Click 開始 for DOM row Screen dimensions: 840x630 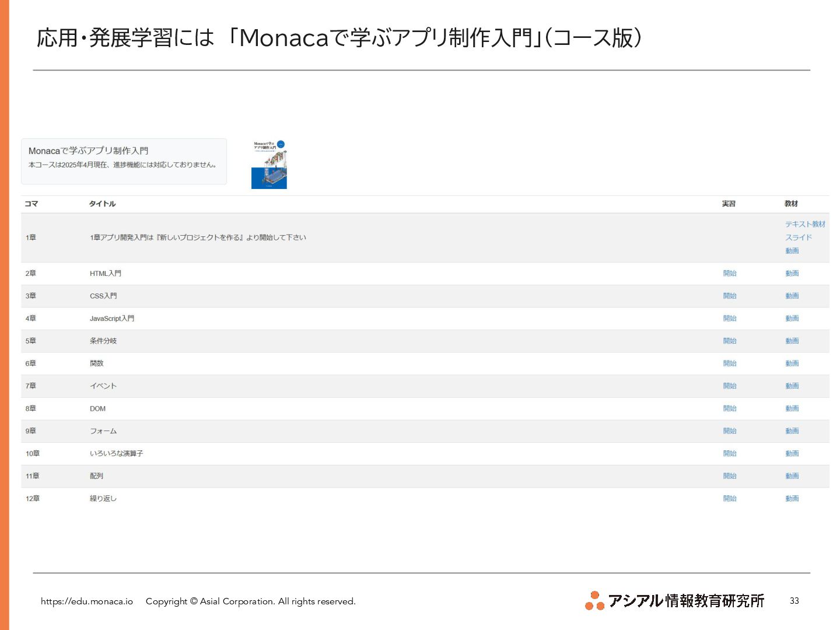(x=730, y=408)
